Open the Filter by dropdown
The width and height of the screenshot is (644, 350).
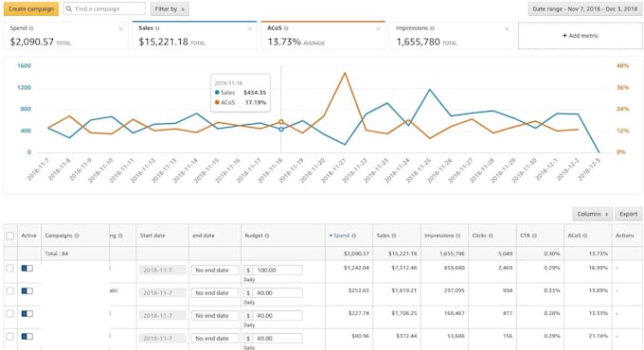170,9
